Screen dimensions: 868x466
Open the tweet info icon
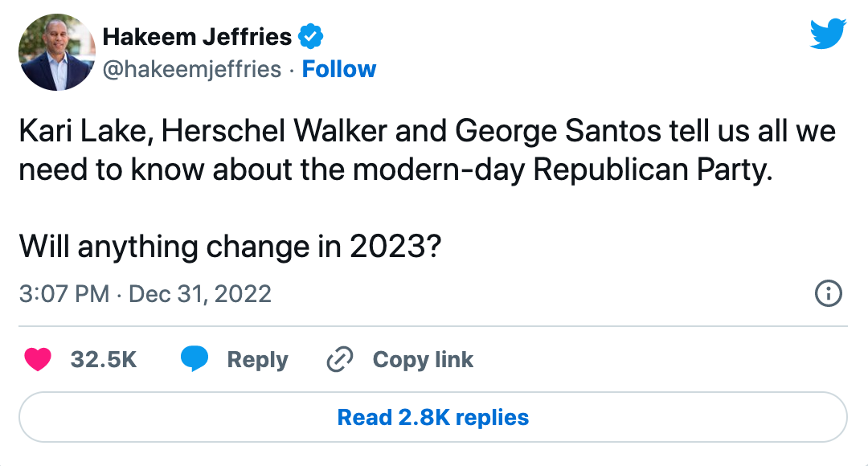coord(828,293)
